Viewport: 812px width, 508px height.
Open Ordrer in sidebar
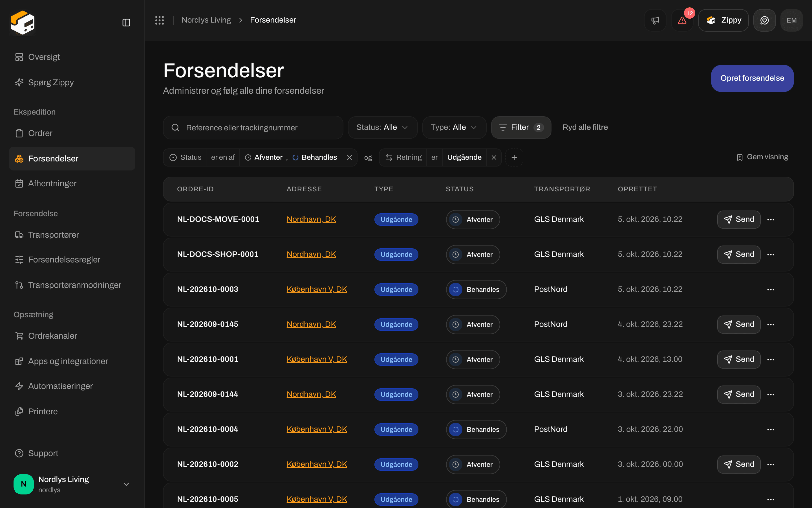[x=72, y=133]
